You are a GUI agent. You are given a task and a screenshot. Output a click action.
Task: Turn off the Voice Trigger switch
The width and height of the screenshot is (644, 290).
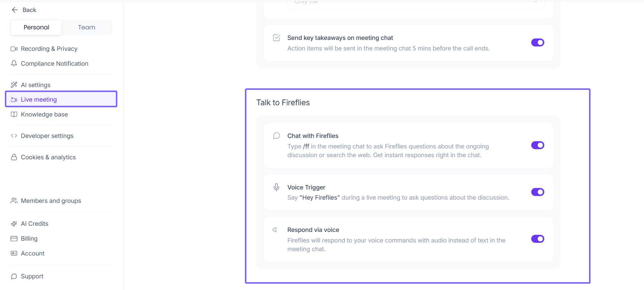(x=537, y=192)
